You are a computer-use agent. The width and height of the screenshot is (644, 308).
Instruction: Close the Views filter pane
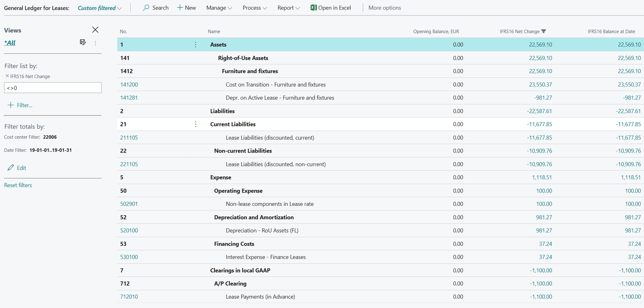tap(95, 30)
